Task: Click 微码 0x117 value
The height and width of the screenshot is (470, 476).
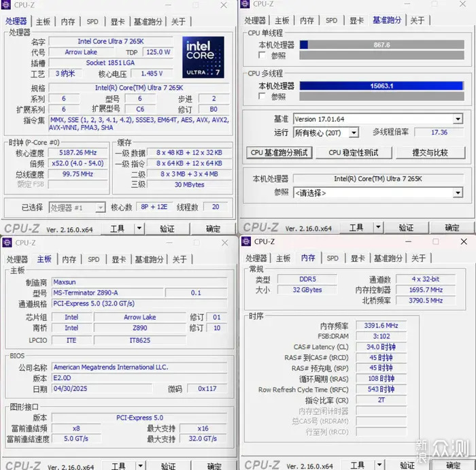Action: [x=207, y=388]
